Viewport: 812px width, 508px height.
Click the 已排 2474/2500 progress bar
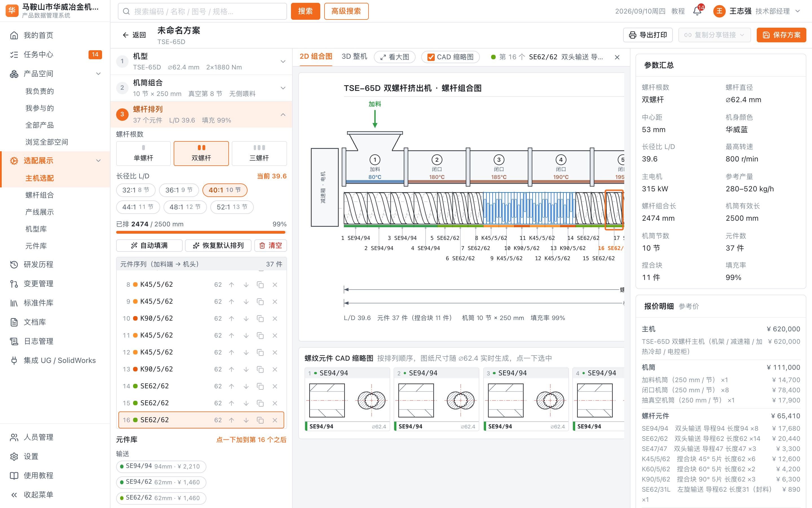pyautogui.click(x=201, y=232)
